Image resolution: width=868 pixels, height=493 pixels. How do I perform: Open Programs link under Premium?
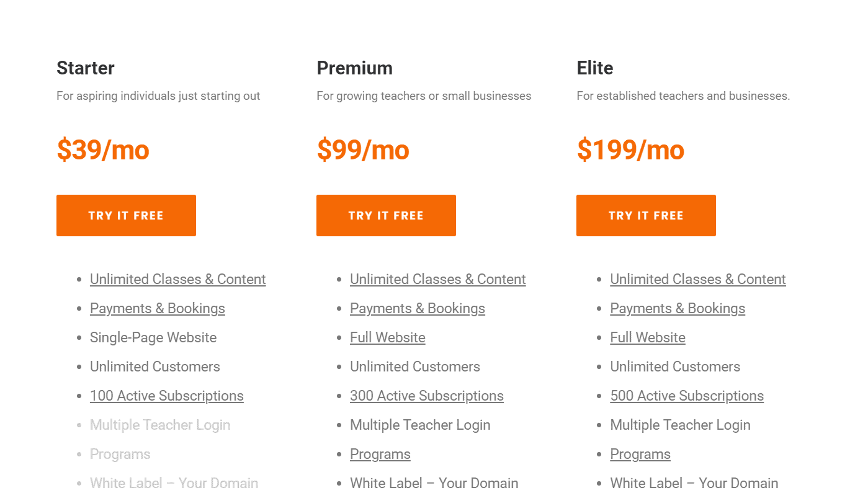click(x=380, y=454)
